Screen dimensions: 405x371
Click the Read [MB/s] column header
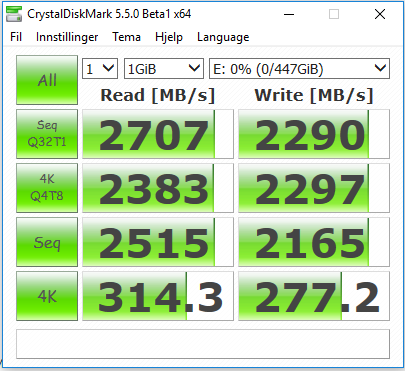click(x=158, y=95)
